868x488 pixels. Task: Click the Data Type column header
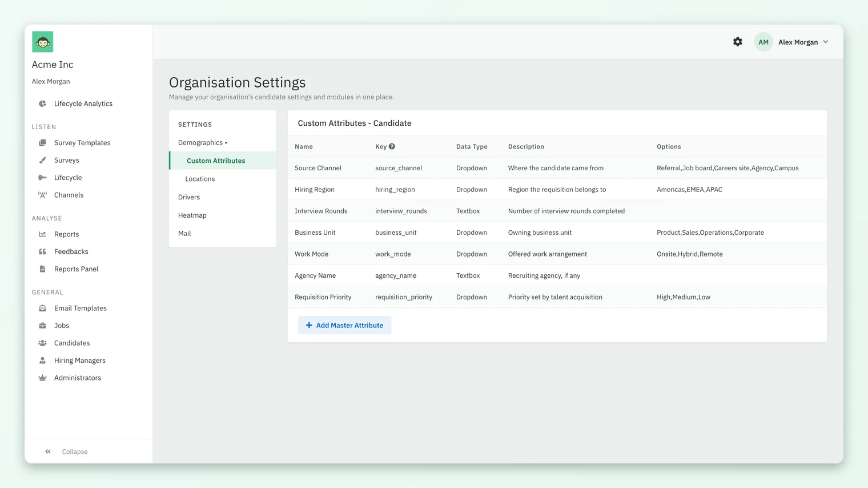(x=472, y=146)
